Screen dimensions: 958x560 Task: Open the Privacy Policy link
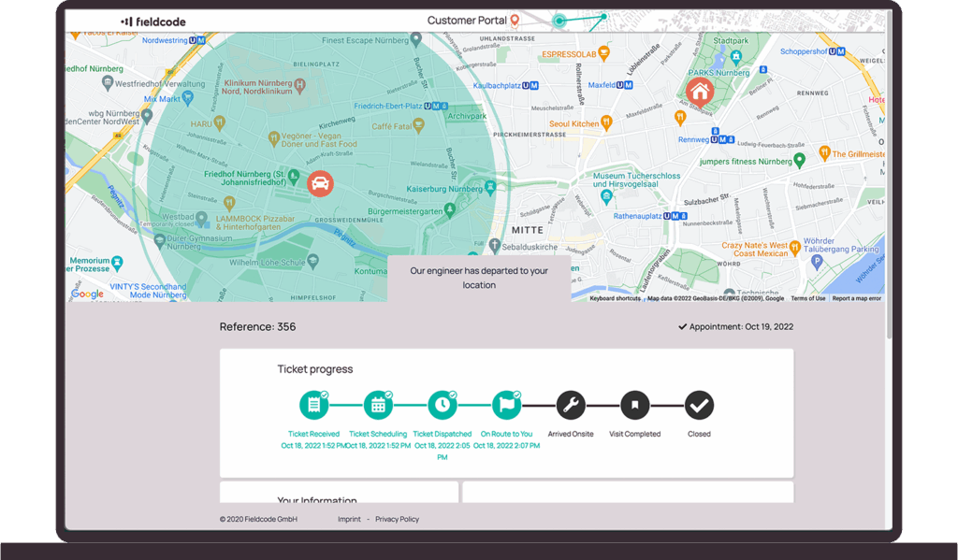398,519
